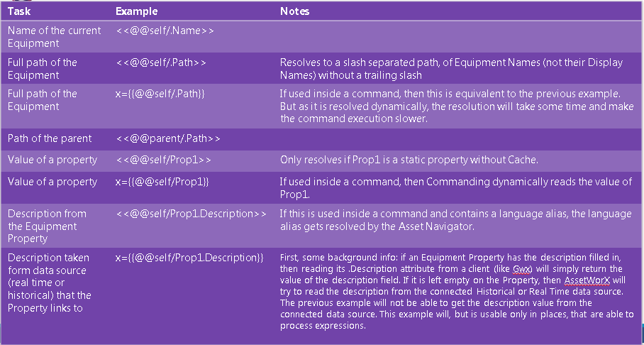Viewport: 644px width, 345px height.
Task: Click the "Task" column header
Action: (19, 11)
